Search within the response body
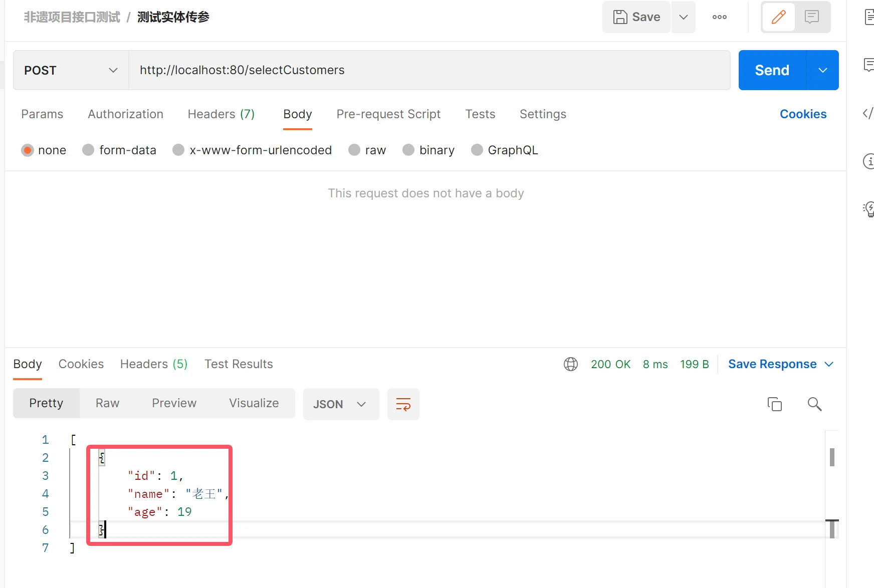 click(x=814, y=404)
